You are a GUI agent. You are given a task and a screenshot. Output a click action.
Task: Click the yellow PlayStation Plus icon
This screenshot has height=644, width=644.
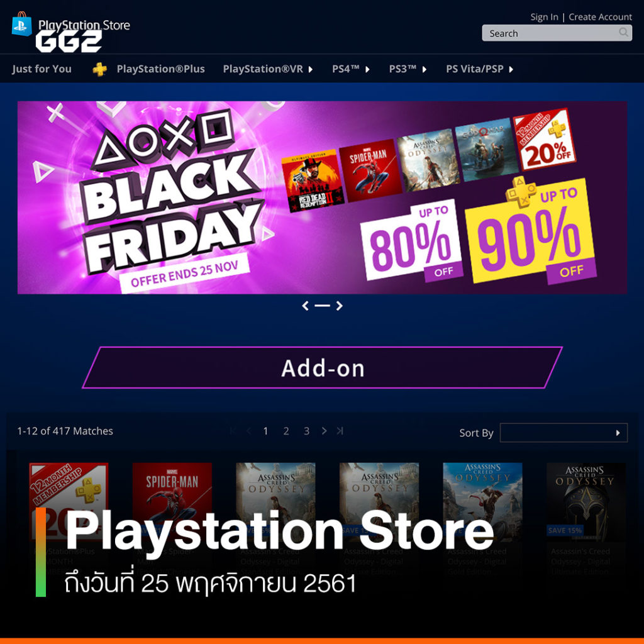point(99,69)
